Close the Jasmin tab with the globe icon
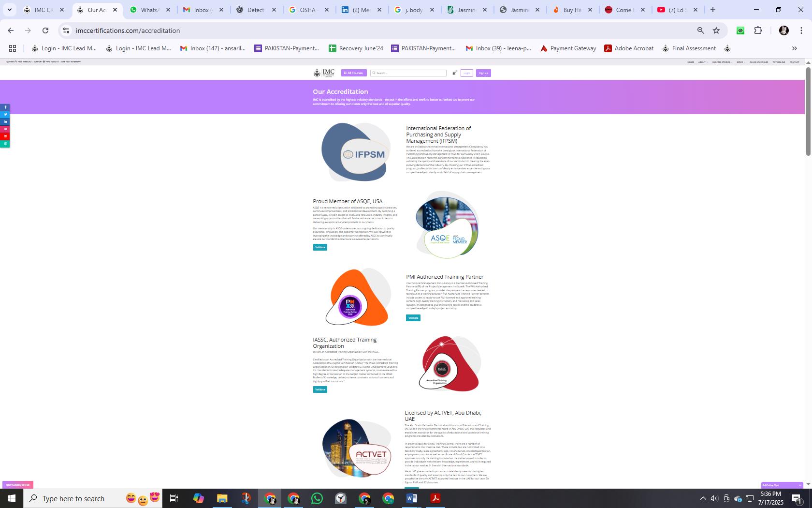Image resolution: width=812 pixels, height=508 pixels. click(537, 10)
